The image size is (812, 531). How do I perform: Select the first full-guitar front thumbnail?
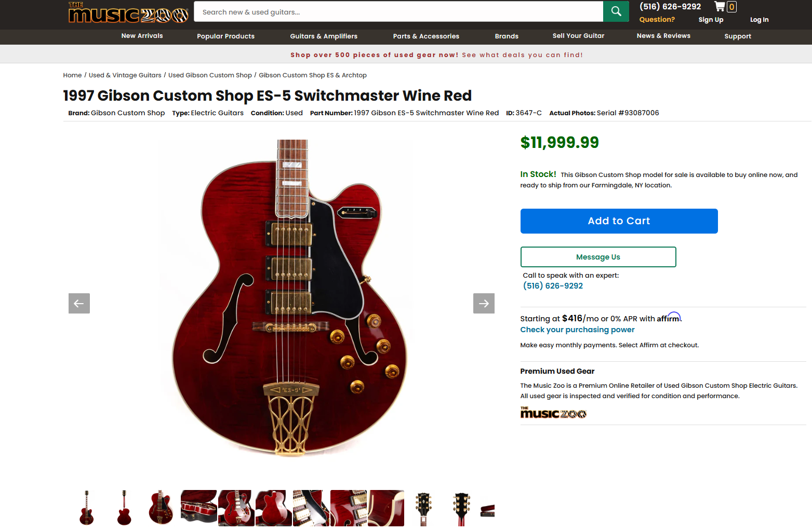click(87, 508)
